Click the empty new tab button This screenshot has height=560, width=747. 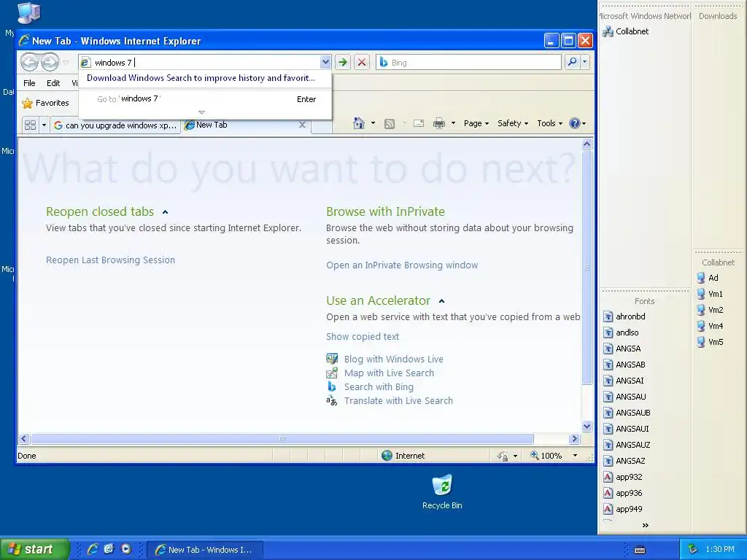322,126
